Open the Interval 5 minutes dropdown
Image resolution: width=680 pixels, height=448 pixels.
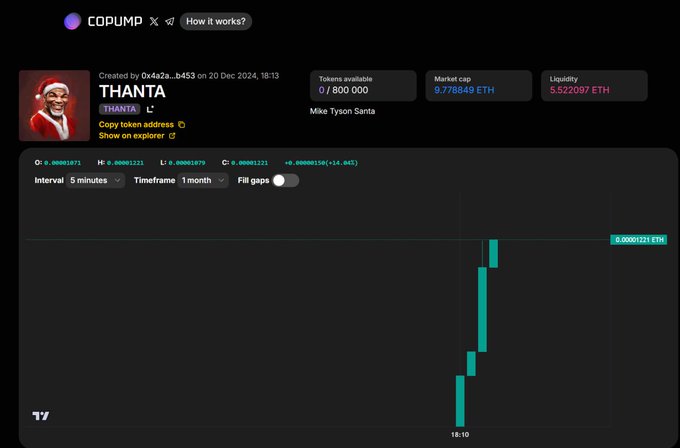(x=95, y=180)
